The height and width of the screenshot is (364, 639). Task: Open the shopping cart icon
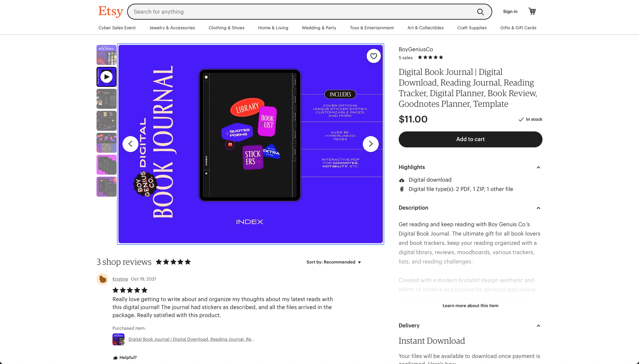tap(532, 11)
